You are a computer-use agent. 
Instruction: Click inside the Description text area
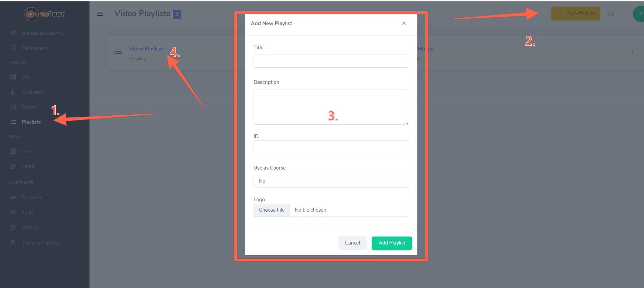tap(331, 107)
